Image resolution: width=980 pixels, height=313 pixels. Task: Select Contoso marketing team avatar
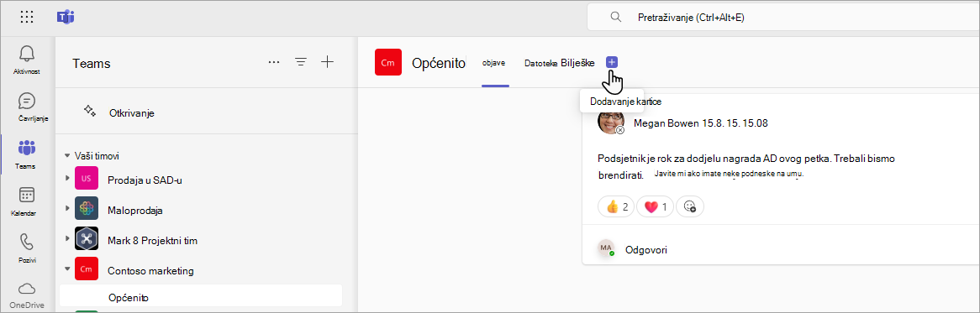[87, 269]
